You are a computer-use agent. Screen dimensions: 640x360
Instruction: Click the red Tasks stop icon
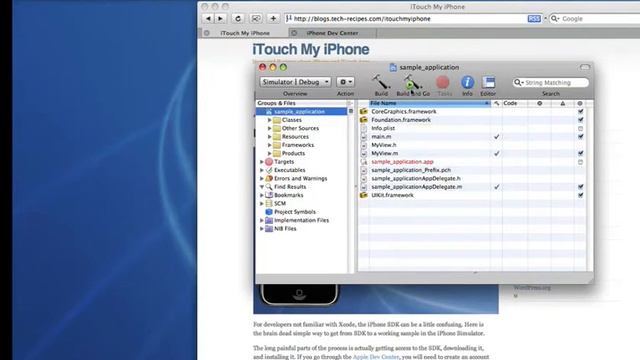coord(443,82)
